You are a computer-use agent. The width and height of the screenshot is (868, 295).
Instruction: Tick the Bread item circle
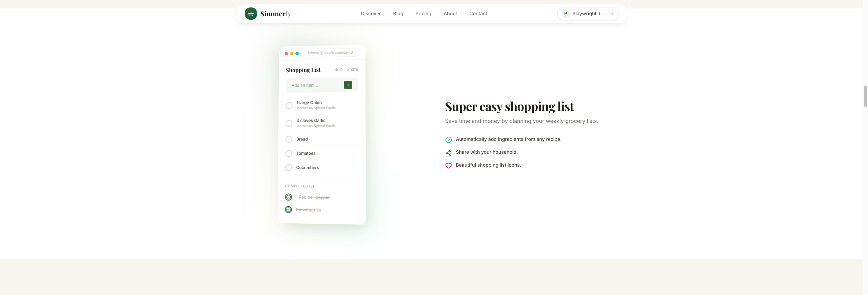click(289, 139)
